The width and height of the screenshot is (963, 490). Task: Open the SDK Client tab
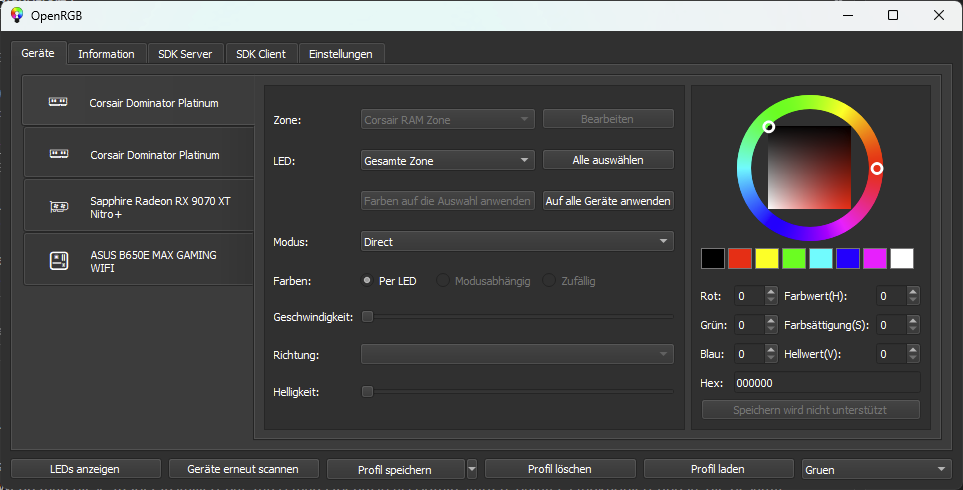(261, 54)
